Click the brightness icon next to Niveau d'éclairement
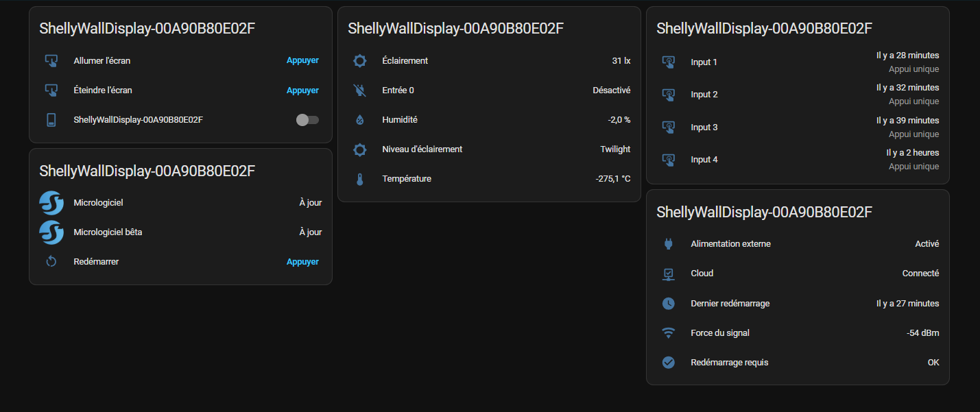980x412 pixels. (359, 149)
